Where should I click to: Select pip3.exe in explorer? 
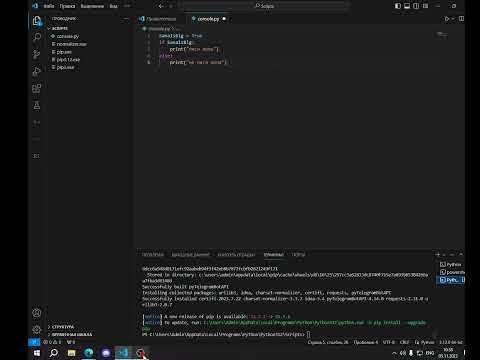pyautogui.click(x=65, y=67)
